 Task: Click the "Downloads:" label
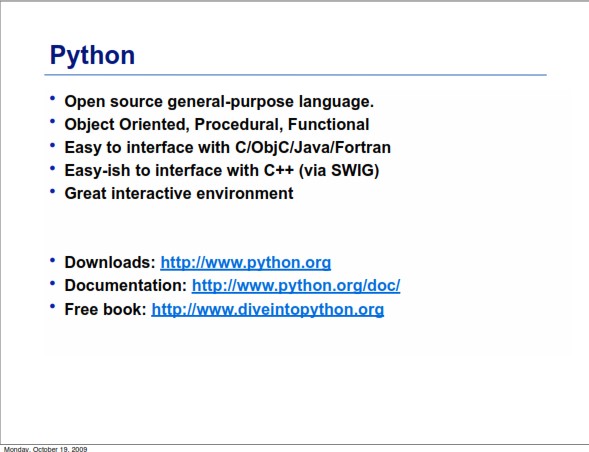110,262
